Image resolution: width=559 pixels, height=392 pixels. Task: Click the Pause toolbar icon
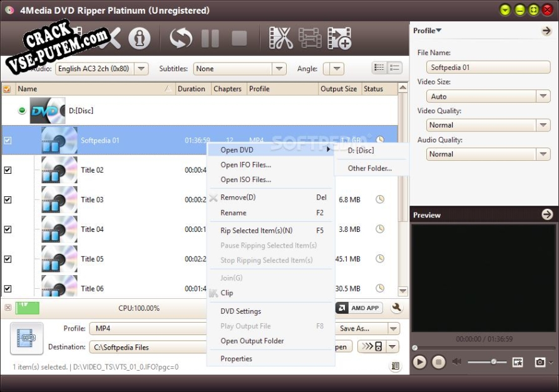pyautogui.click(x=210, y=38)
